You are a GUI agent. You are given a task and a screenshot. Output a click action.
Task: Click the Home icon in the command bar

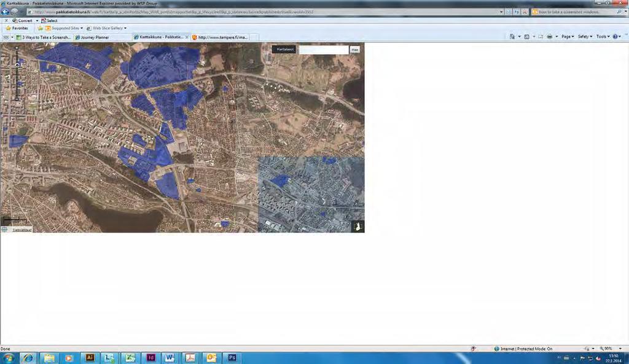[512, 36]
